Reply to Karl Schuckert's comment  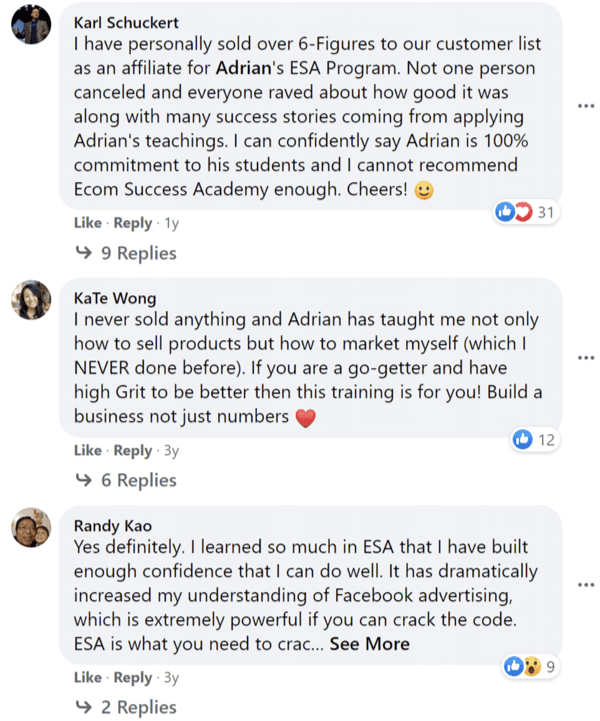coord(132,223)
